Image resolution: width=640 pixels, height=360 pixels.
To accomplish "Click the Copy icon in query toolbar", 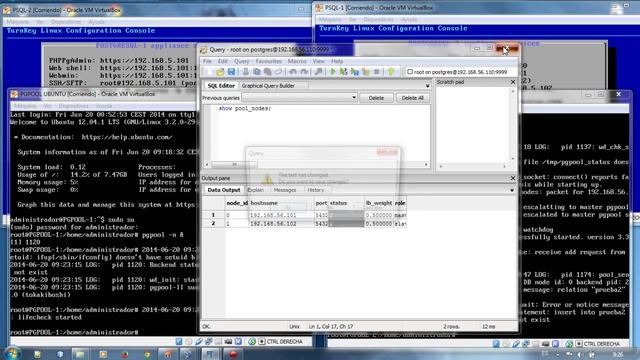I will (256, 72).
